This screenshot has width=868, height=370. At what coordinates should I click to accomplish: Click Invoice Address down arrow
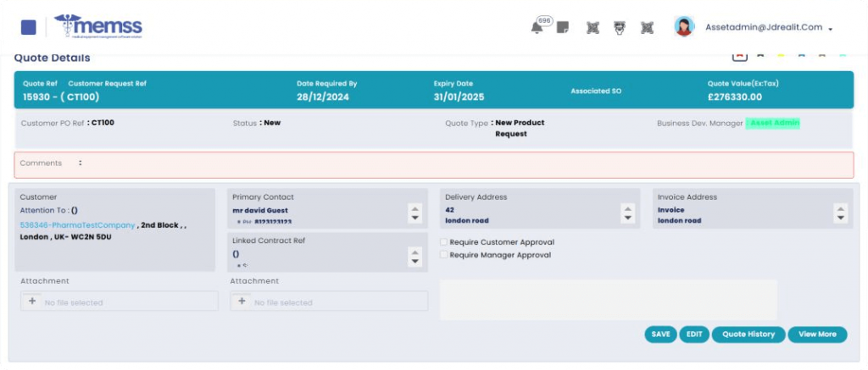click(840, 218)
